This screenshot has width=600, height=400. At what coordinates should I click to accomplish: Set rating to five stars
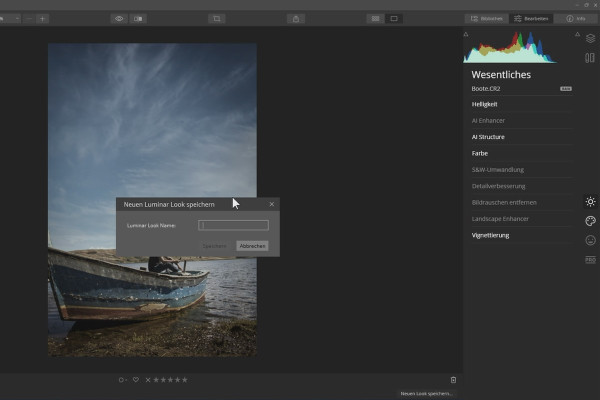(185, 380)
